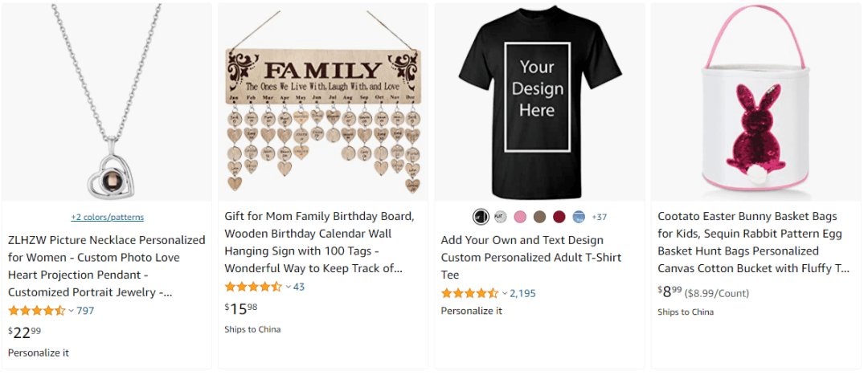Click the Family Birthday Board star rating

(x=253, y=287)
